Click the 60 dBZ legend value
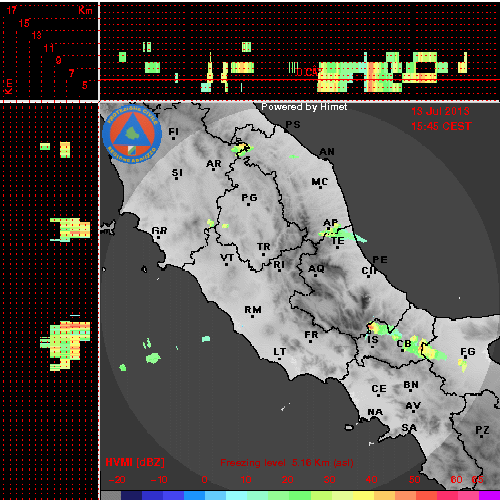The width and height of the screenshot is (500, 500). [x=456, y=480]
